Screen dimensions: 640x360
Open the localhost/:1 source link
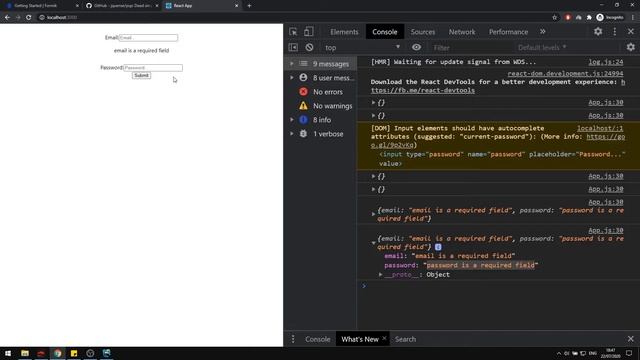(x=600, y=128)
